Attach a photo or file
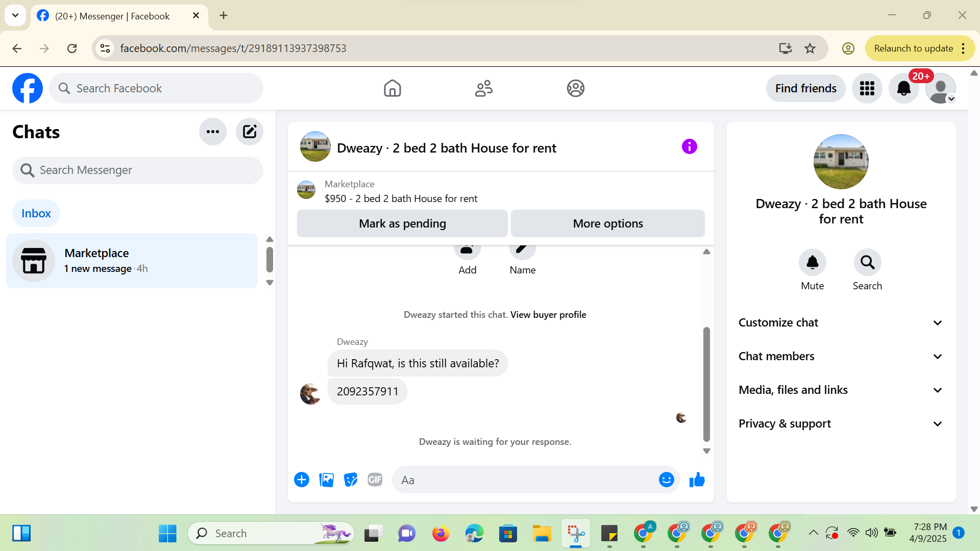This screenshot has width=980, height=551. click(x=326, y=480)
